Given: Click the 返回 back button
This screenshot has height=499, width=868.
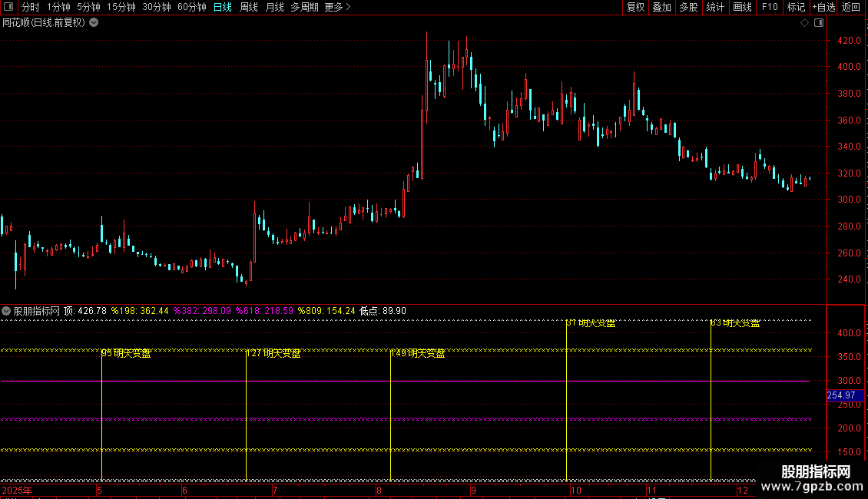Looking at the screenshot, I should point(851,7).
